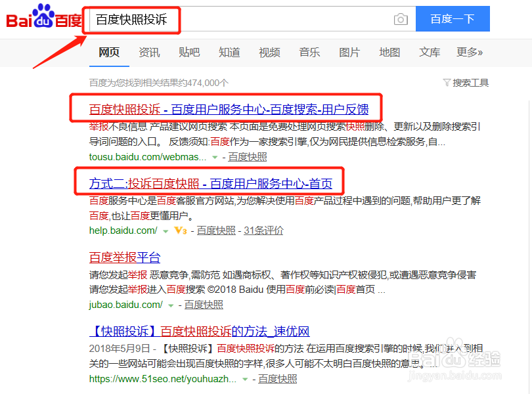Click the V3 credibility badge
Viewport: 532px width, 394px height.
181,230
